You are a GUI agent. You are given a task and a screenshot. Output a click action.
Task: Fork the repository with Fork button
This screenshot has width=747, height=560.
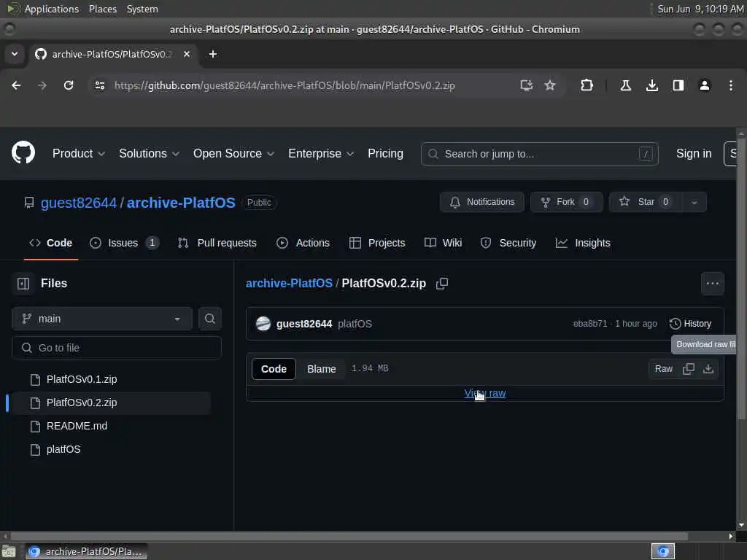click(566, 203)
